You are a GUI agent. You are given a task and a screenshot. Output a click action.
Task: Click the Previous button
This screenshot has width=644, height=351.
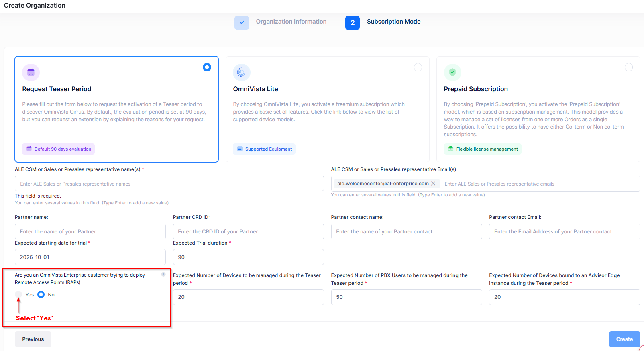click(33, 339)
